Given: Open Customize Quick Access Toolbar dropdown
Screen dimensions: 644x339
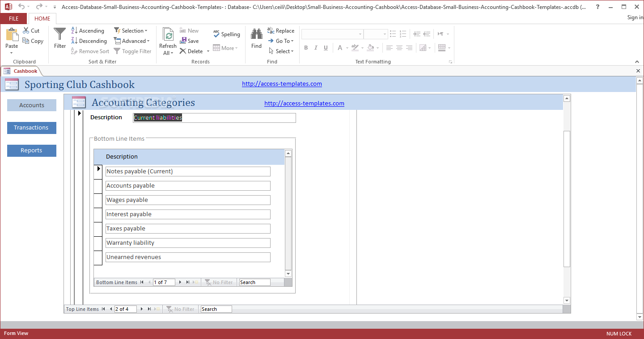Looking at the screenshot, I should [55, 7].
